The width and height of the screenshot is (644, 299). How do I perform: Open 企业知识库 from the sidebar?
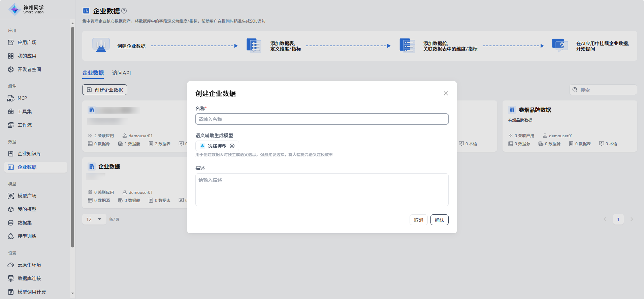29,154
